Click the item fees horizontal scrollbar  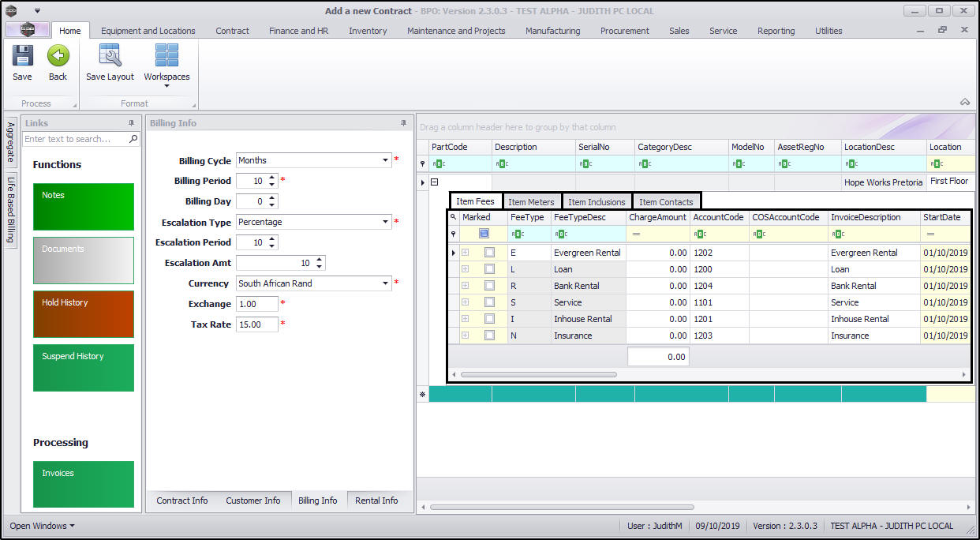539,374
